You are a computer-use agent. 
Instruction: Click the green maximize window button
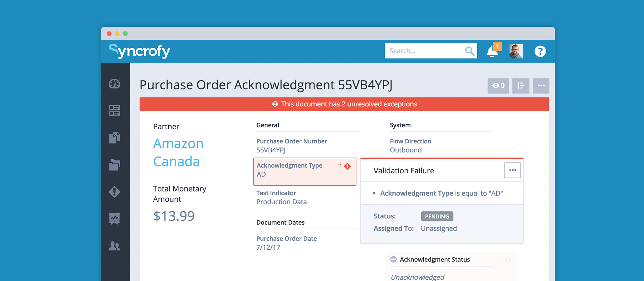click(x=125, y=34)
